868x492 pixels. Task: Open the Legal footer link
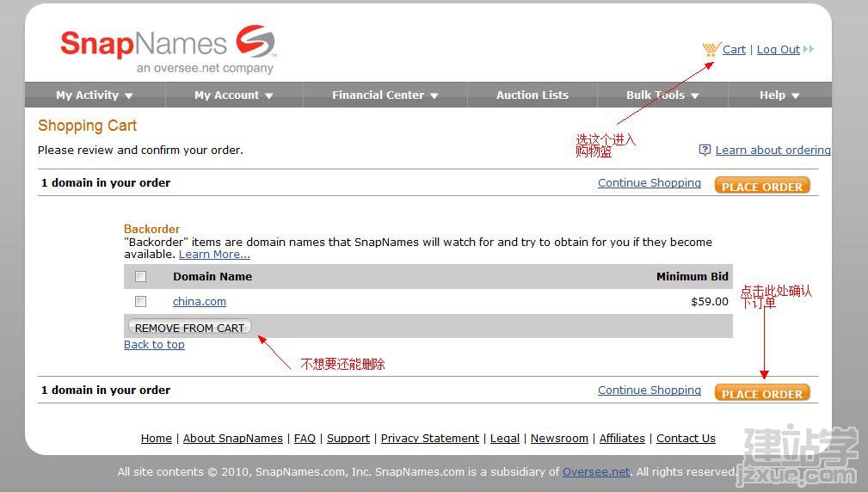click(505, 439)
